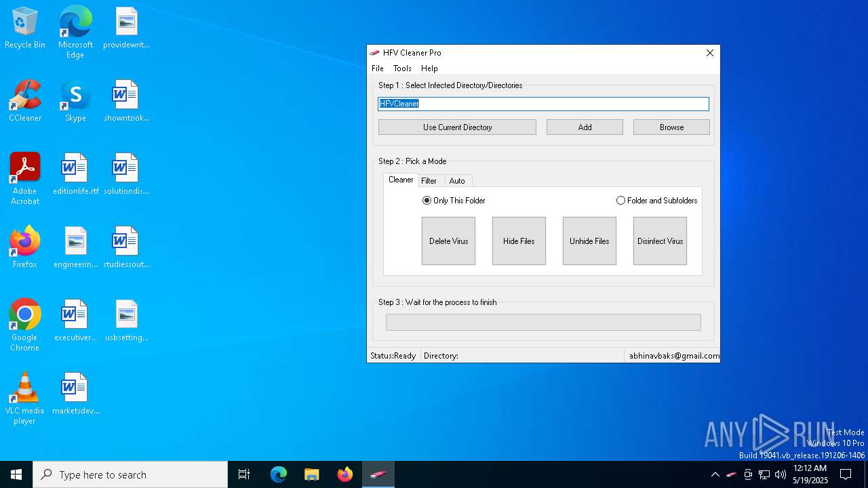This screenshot has height=488, width=868.
Task: Click the Add directory button
Action: pos(585,127)
